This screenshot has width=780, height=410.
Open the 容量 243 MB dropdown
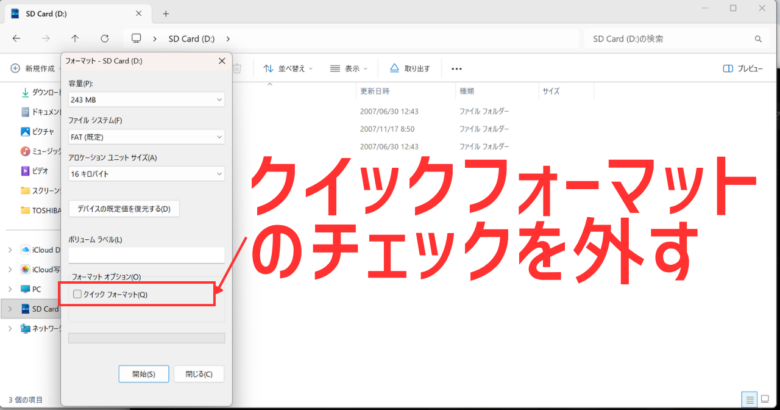[x=146, y=100]
